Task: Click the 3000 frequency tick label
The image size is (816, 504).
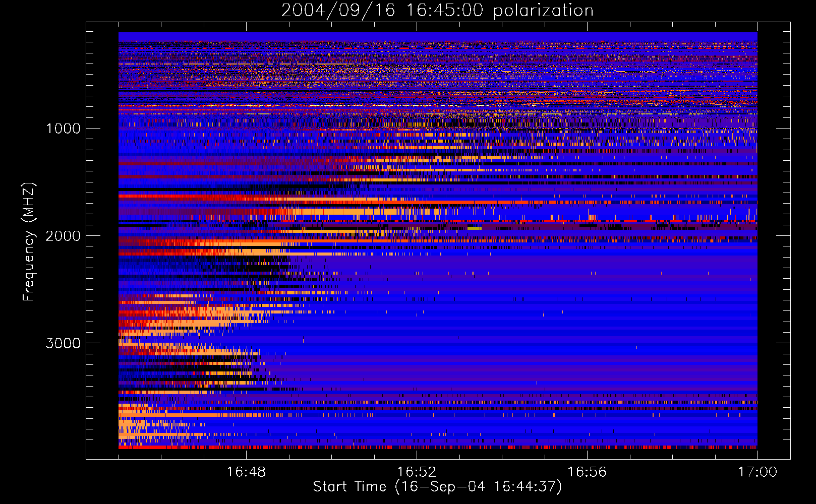Action: (63, 343)
